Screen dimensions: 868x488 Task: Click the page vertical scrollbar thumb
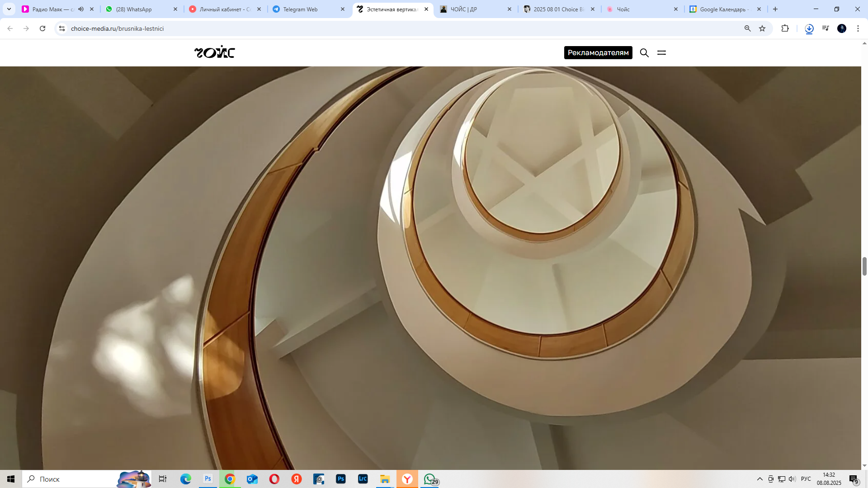click(864, 266)
